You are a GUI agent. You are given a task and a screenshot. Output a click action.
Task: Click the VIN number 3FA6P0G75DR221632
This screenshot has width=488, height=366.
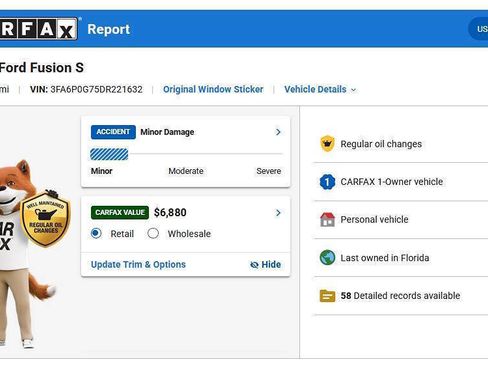(96, 89)
